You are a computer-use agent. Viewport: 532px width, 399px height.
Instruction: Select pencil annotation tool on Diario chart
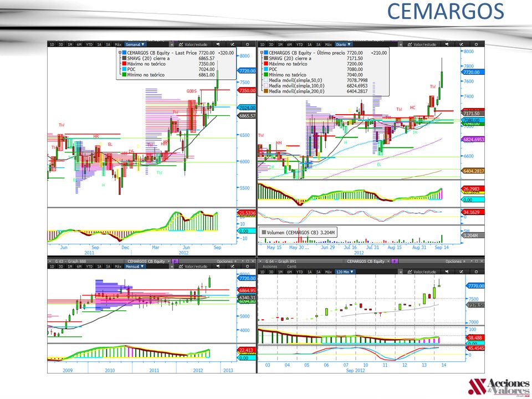(462, 44)
